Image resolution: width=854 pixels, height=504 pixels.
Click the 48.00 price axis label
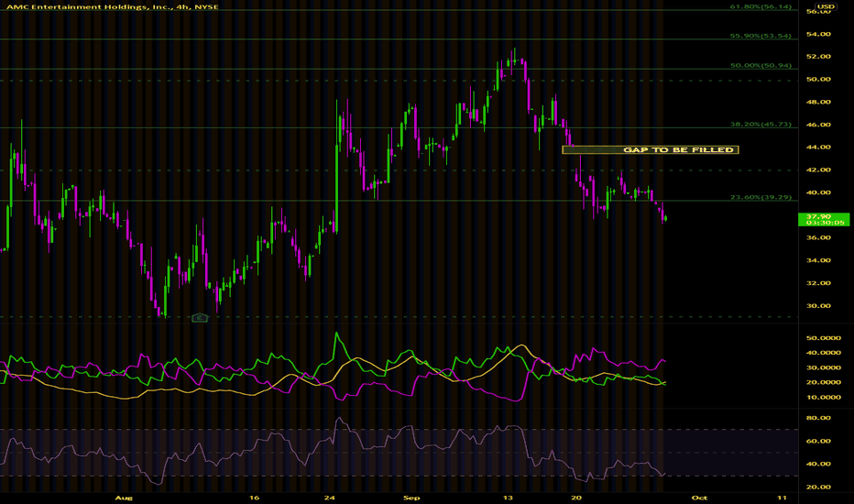(818, 102)
